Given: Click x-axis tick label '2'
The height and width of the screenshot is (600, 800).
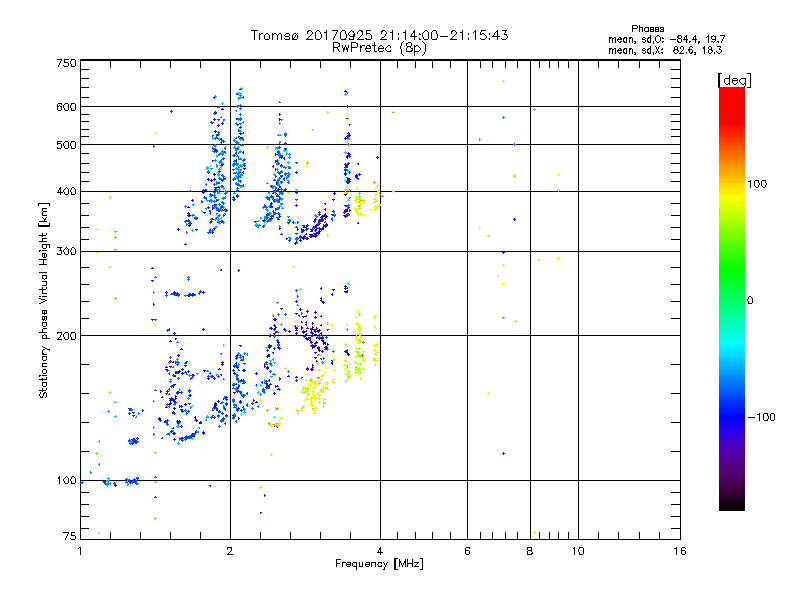Looking at the screenshot, I should coord(230,551).
